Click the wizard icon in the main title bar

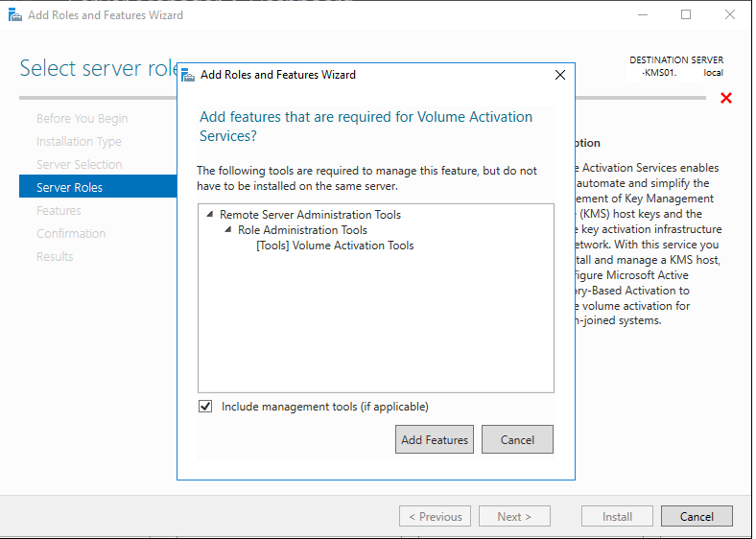[13, 15]
